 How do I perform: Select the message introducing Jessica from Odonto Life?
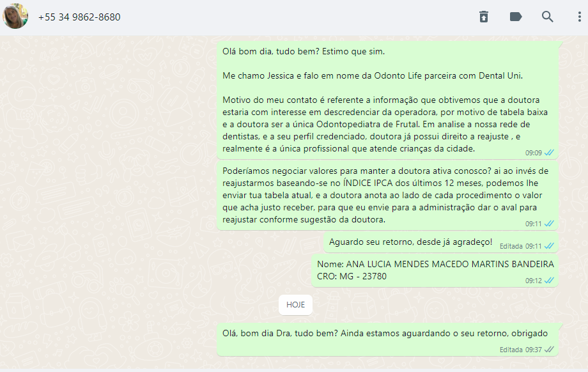point(388,100)
